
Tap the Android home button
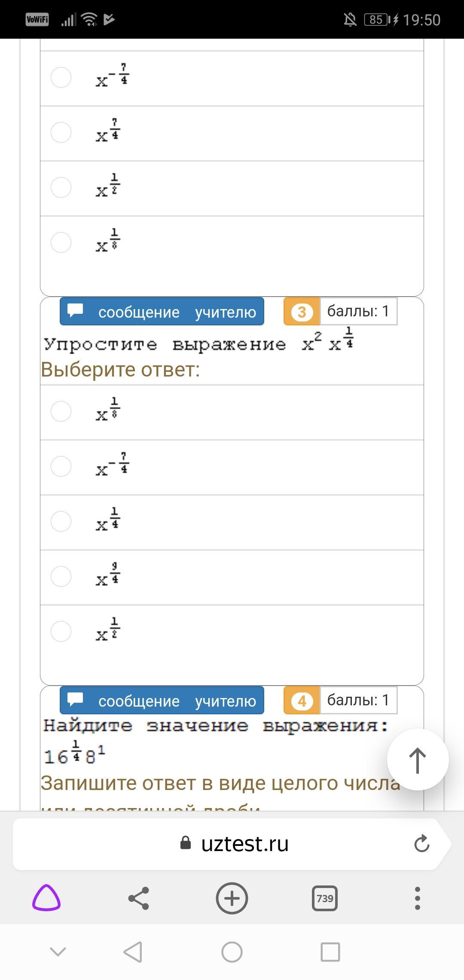click(232, 952)
